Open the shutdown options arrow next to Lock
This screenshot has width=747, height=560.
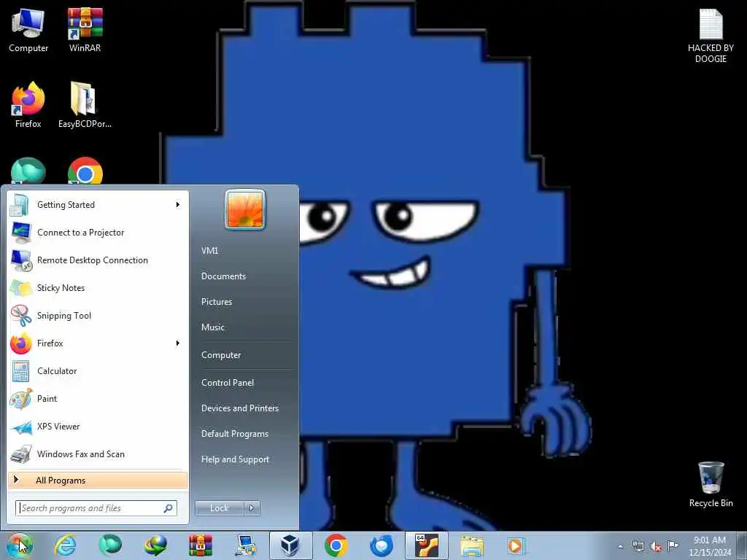[252, 508]
